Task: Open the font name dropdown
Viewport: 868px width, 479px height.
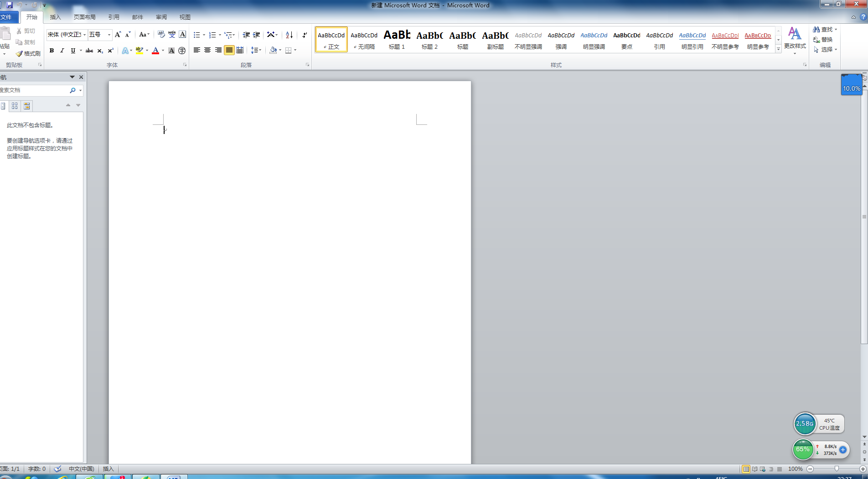Action: click(84, 34)
